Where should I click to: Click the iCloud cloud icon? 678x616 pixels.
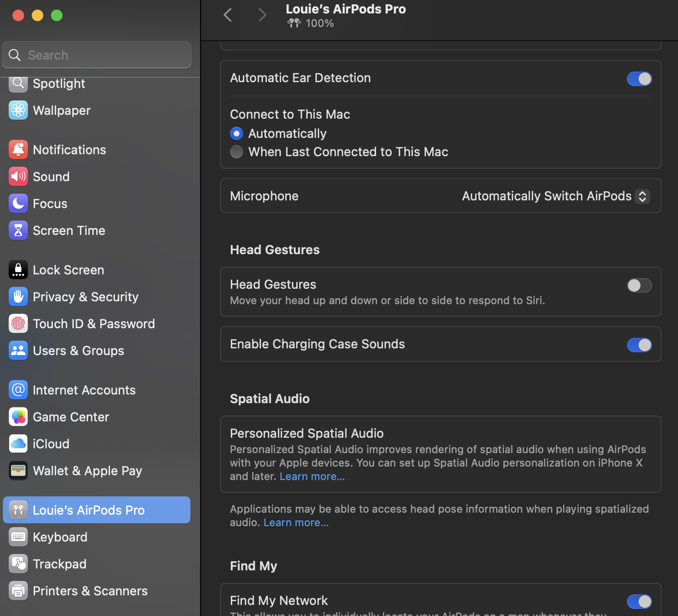(x=18, y=444)
